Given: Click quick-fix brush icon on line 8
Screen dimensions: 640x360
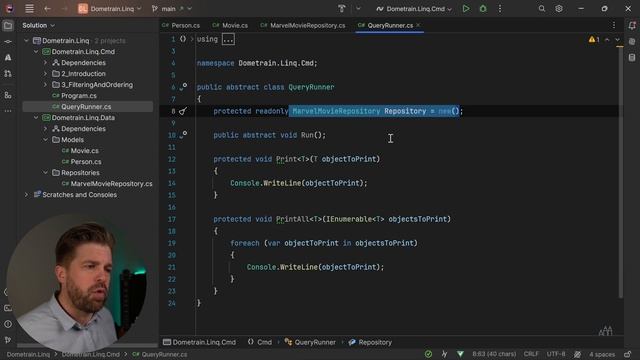Looking at the screenshot, I should click(x=183, y=111).
